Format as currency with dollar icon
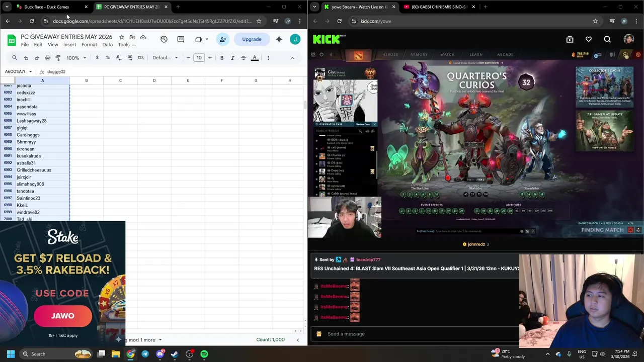This screenshot has height=362, width=644. (97, 58)
